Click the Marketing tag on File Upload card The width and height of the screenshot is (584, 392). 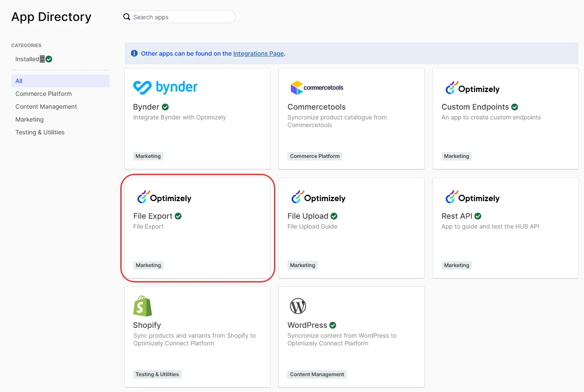point(302,265)
